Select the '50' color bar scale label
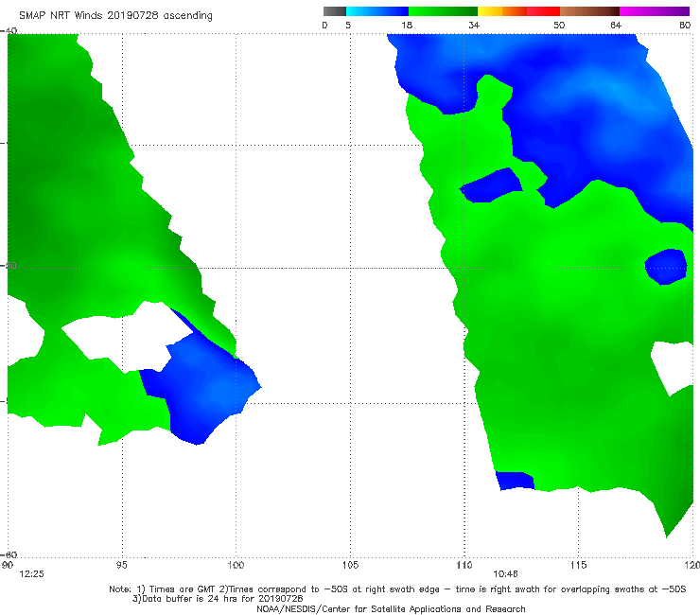Screen dimensions: 700x615 pyautogui.click(x=559, y=26)
